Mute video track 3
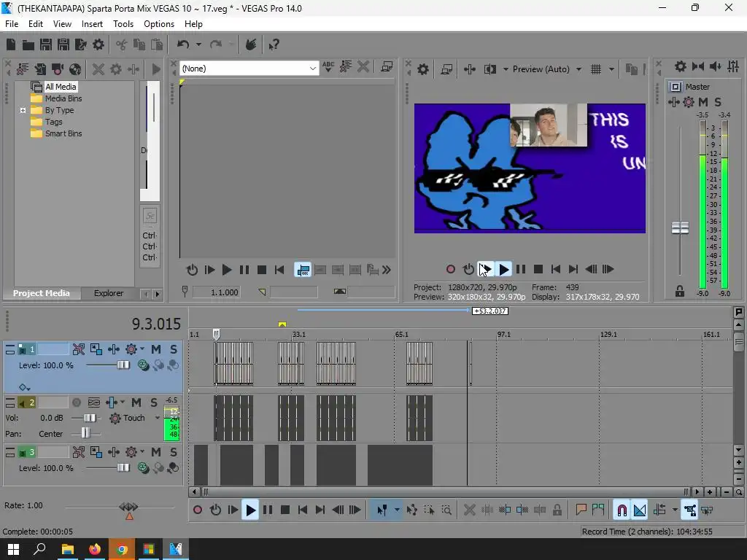The width and height of the screenshot is (747, 560). [156, 452]
